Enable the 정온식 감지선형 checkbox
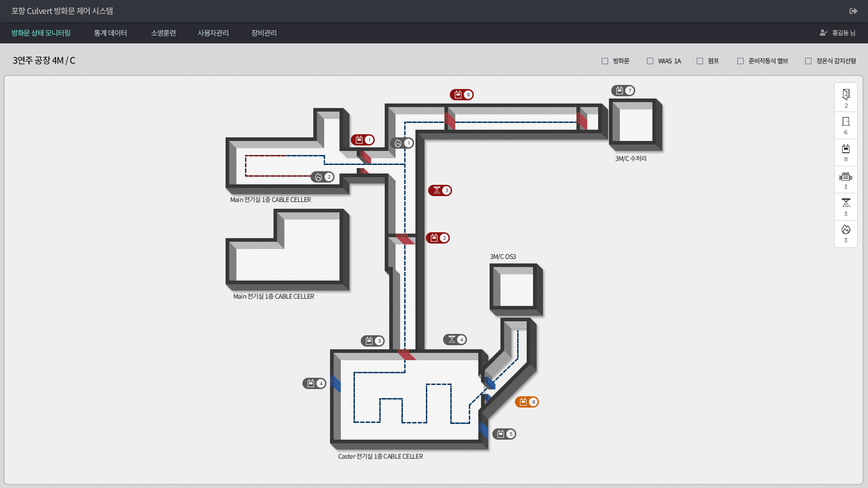Image resolution: width=868 pixels, height=488 pixels. pyautogui.click(x=808, y=61)
